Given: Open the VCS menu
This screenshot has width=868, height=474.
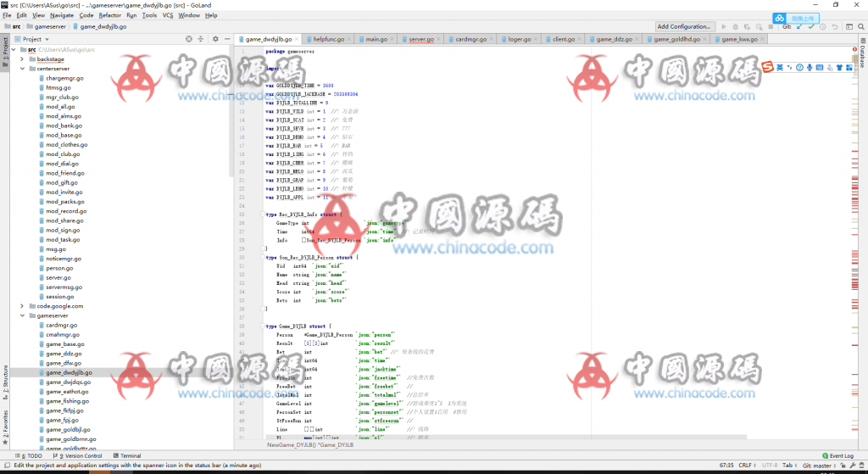Looking at the screenshot, I should click(168, 15).
